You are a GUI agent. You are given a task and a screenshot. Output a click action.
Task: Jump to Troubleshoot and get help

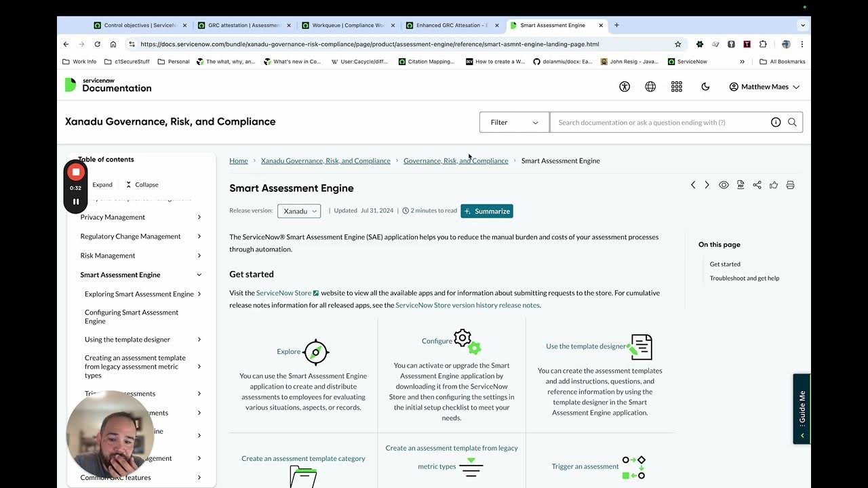click(745, 278)
